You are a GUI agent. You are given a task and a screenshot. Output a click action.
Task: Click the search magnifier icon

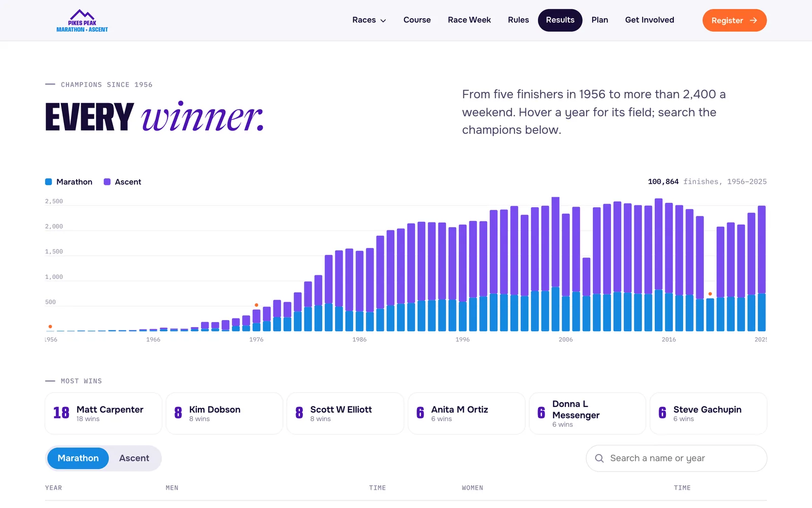click(x=599, y=458)
